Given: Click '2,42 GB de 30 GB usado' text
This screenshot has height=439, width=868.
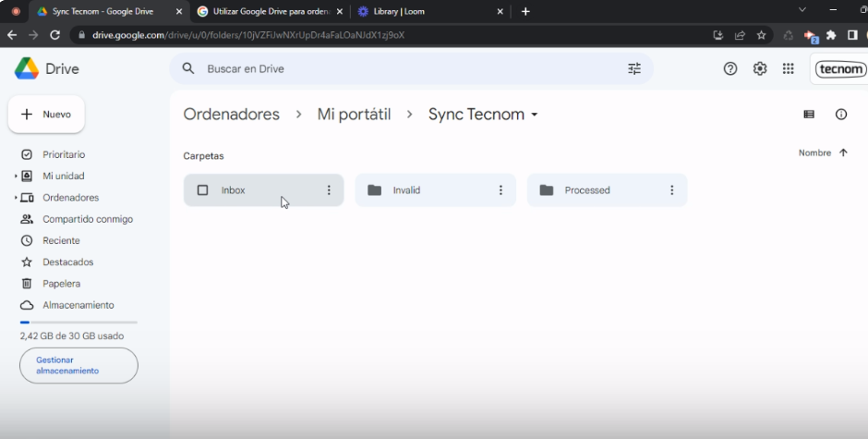Looking at the screenshot, I should tap(72, 335).
